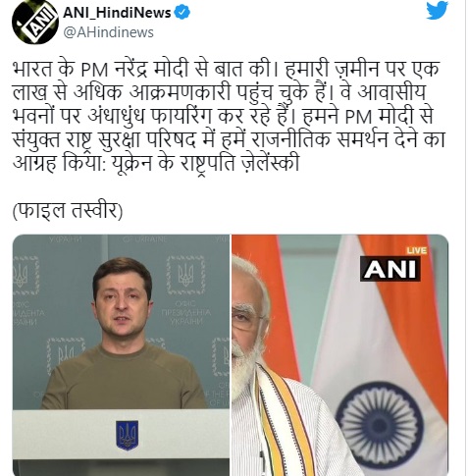The height and width of the screenshot is (476, 468).
Task: Click the ANI watermark logo in the photo
Action: click(390, 269)
